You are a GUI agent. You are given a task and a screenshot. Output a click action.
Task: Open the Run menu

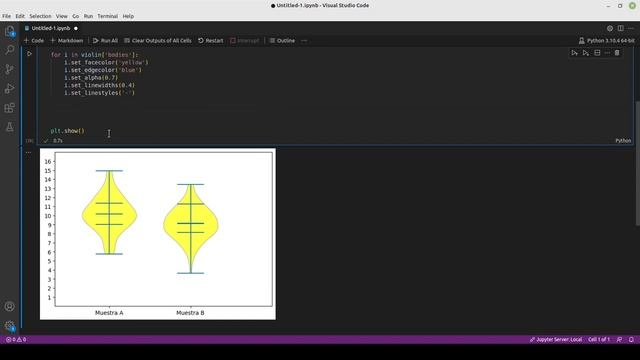[88, 16]
